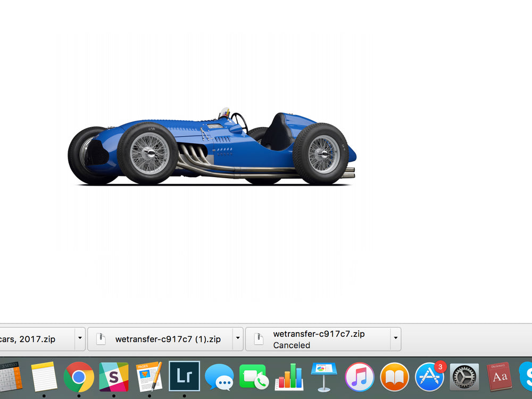The image size is (532, 399).
Task: Open Messages from the dock
Action: (219, 377)
